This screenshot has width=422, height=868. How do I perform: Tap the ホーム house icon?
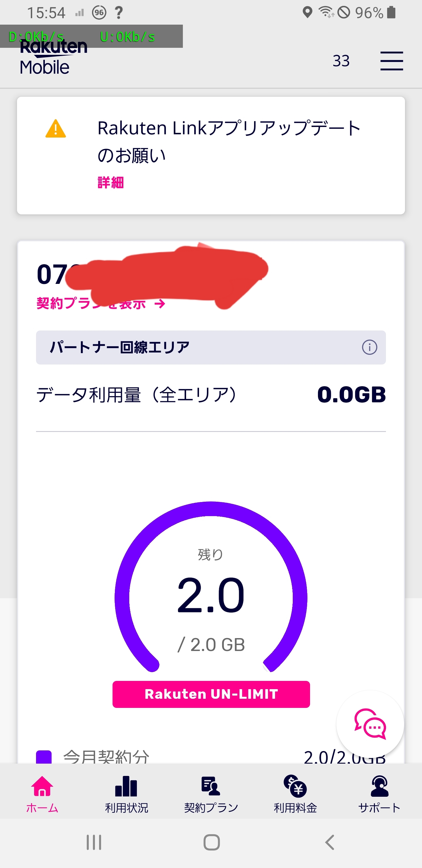click(x=42, y=786)
